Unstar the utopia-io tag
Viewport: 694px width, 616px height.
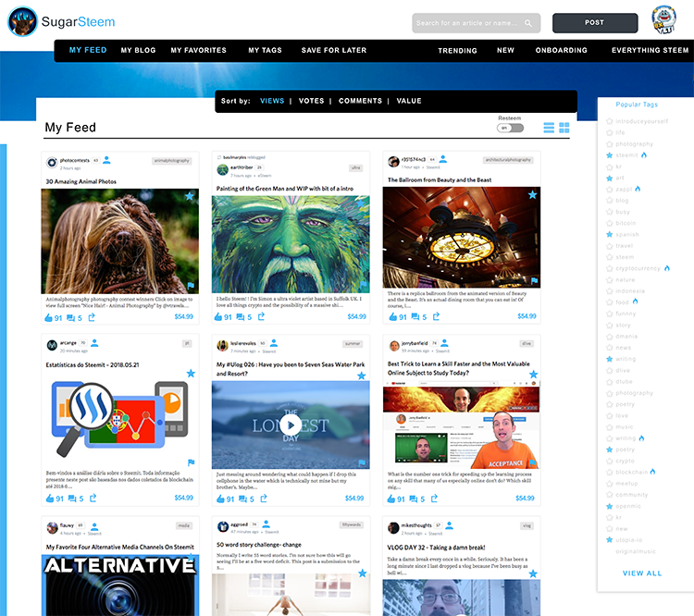click(610, 540)
